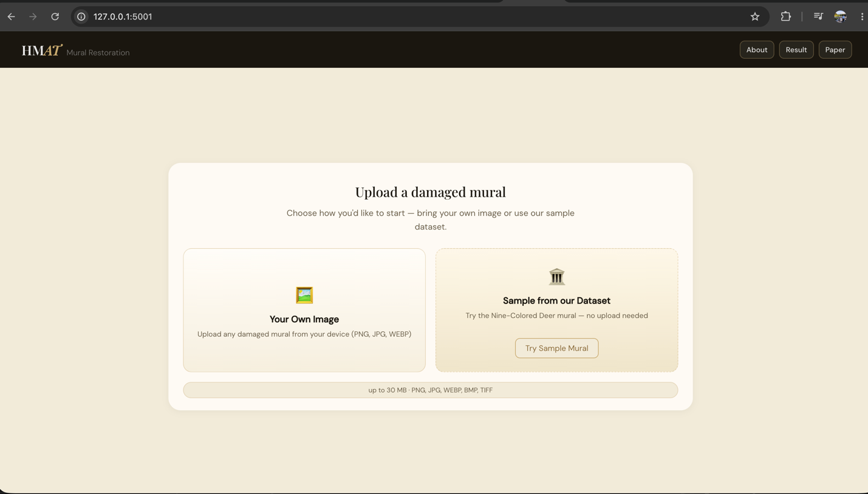The width and height of the screenshot is (868, 494).
Task: Go to the Result page
Action: click(796, 50)
